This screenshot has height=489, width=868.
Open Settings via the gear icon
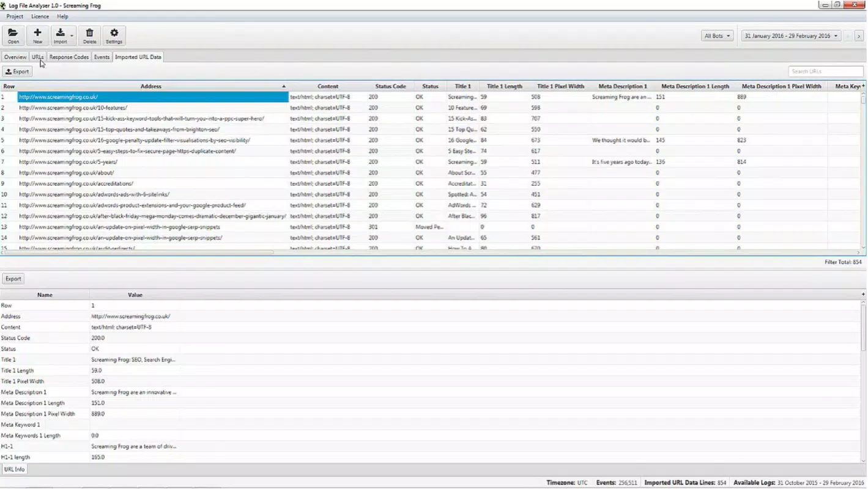pos(114,35)
